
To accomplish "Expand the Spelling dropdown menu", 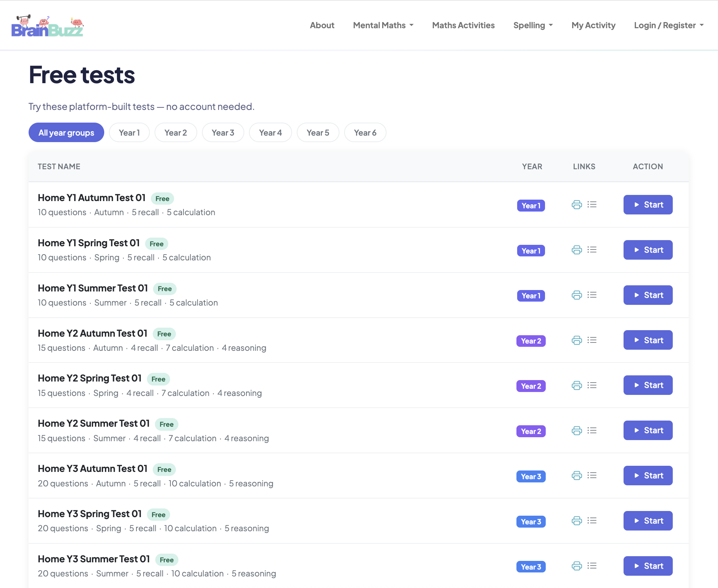I will [533, 25].
